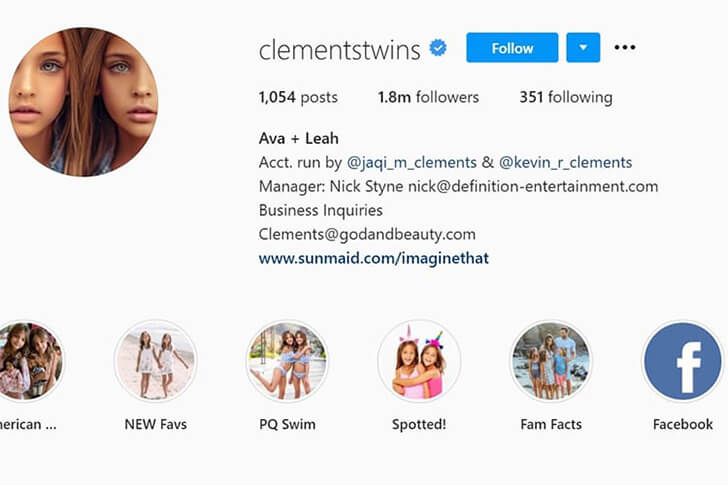
Task: Open the PQ Swim highlight circle
Action: (287, 361)
